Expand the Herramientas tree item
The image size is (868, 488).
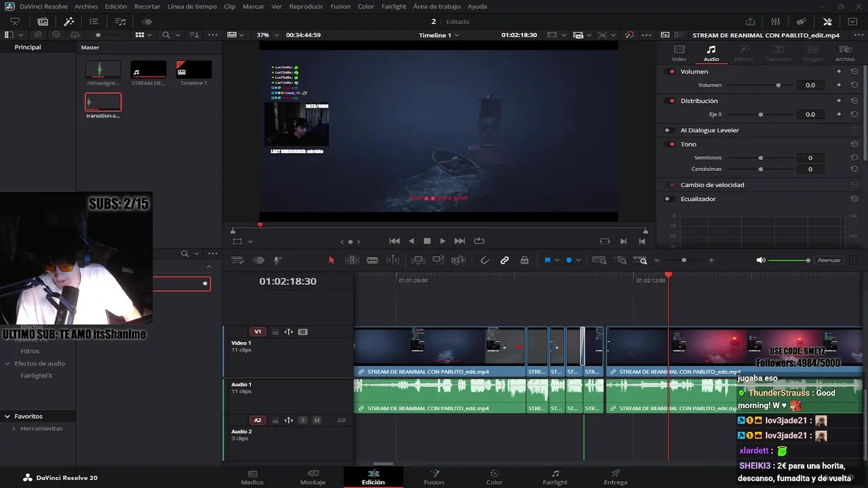click(x=14, y=428)
